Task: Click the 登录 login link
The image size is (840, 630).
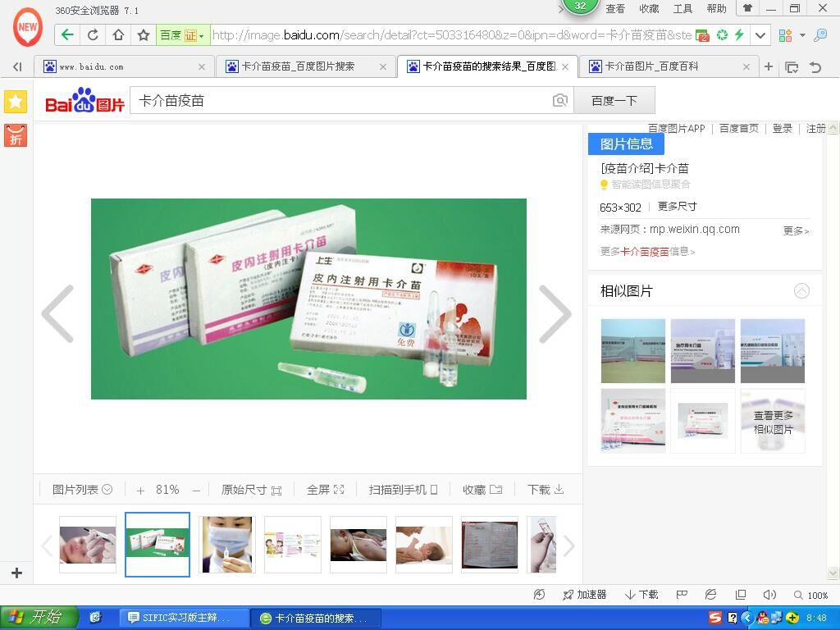Action: tap(781, 129)
